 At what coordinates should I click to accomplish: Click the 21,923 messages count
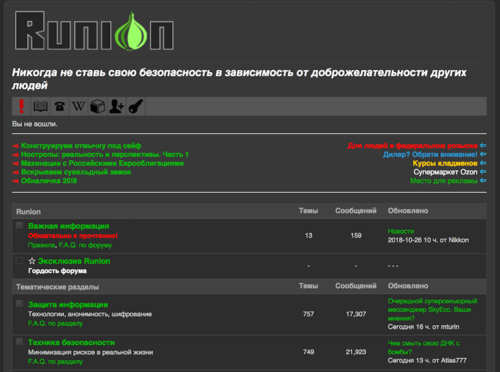pyautogui.click(x=356, y=352)
